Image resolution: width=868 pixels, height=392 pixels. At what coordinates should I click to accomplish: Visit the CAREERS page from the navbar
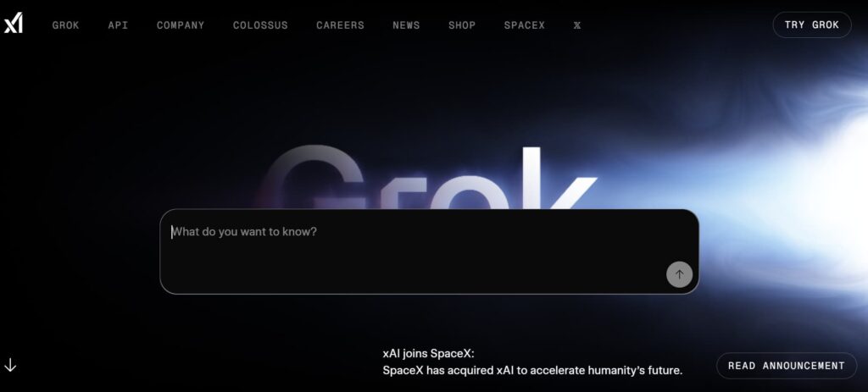point(341,25)
